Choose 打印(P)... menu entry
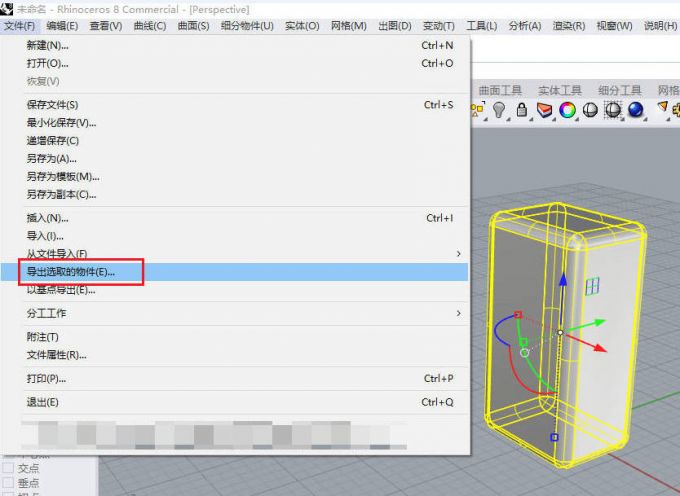The width and height of the screenshot is (680, 496). [234, 379]
